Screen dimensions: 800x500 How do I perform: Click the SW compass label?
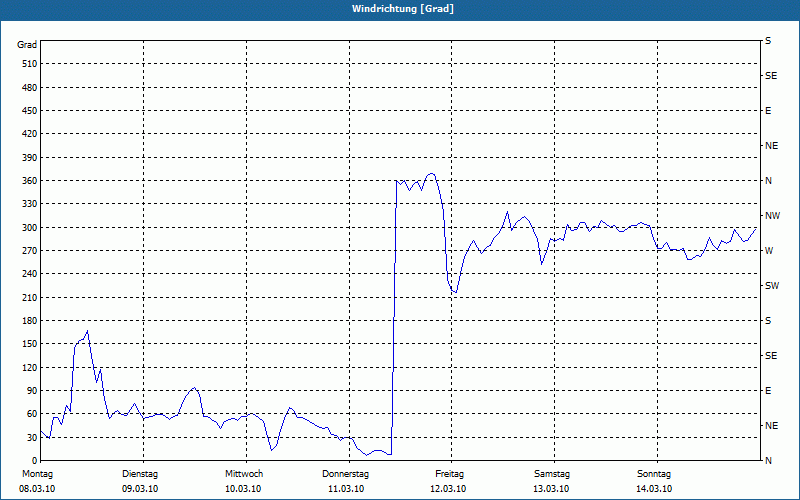[x=772, y=286]
